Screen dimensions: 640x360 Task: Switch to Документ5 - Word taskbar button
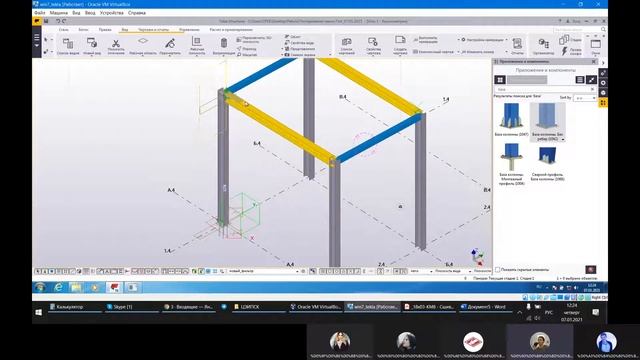point(486,307)
